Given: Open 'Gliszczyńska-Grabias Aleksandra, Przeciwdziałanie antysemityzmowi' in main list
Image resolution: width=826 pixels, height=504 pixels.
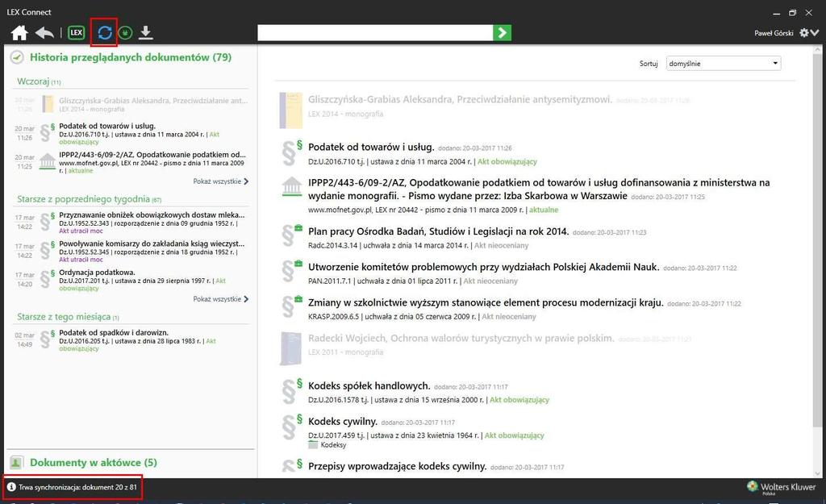Looking at the screenshot, I should pyautogui.click(x=460, y=99).
